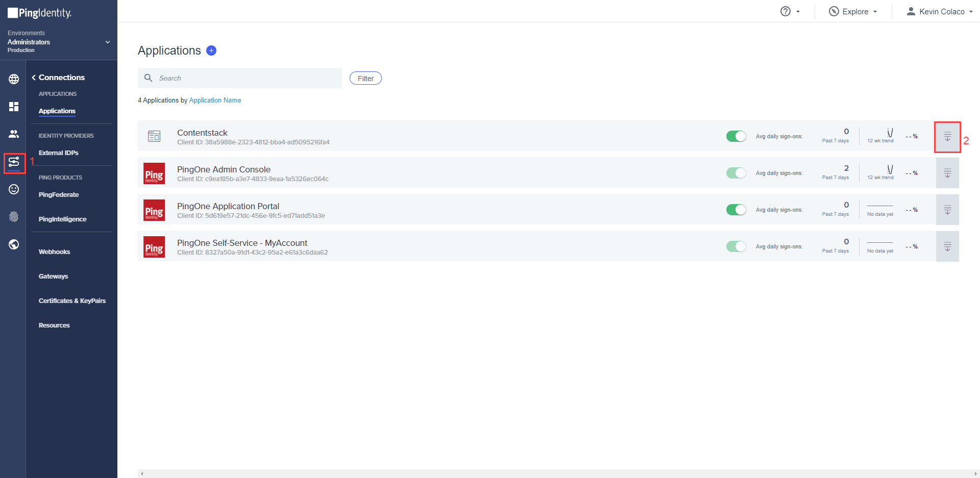Open PingOne Self-Service - MyAccount name
Screen dimensions: 980x478
(242, 243)
